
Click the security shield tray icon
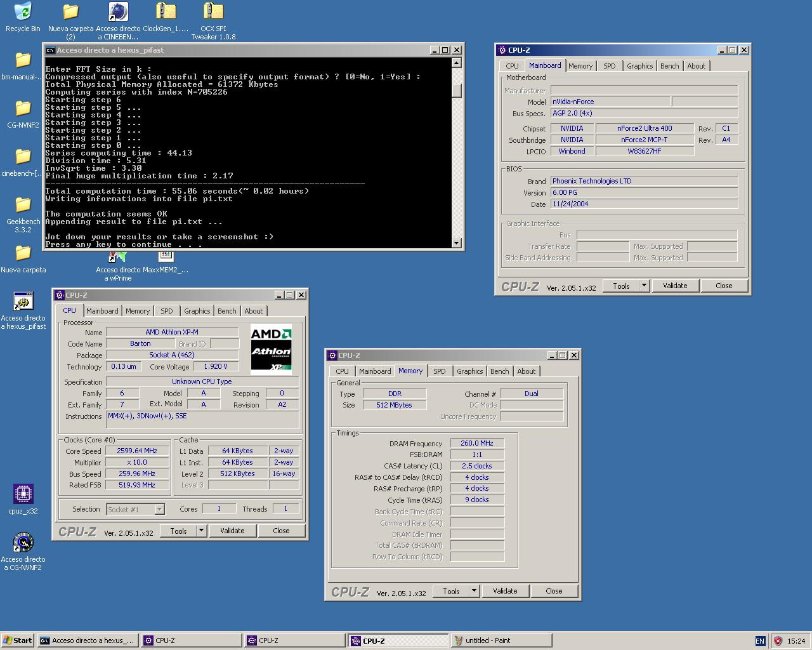pos(778,640)
